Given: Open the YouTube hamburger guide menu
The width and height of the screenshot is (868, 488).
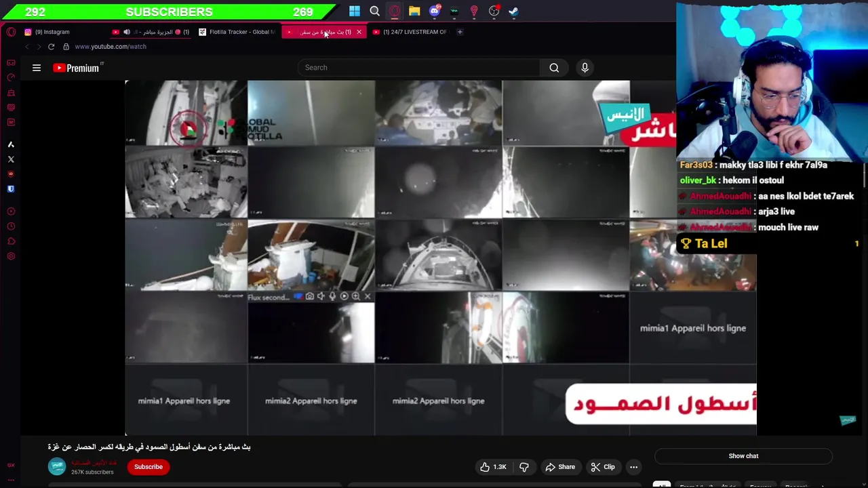Looking at the screenshot, I should 37,68.
